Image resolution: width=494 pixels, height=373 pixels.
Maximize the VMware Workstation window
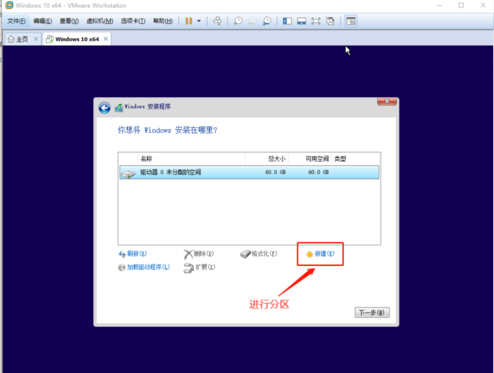click(x=461, y=5)
